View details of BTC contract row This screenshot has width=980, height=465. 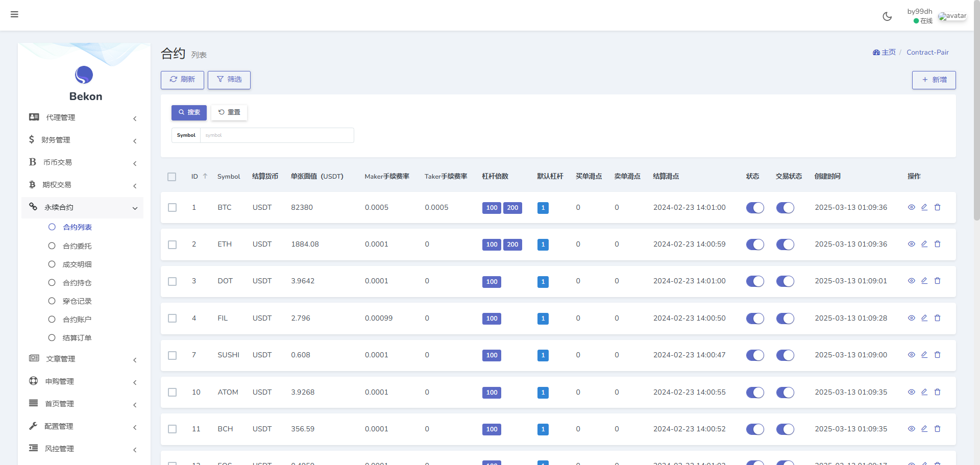click(x=911, y=207)
